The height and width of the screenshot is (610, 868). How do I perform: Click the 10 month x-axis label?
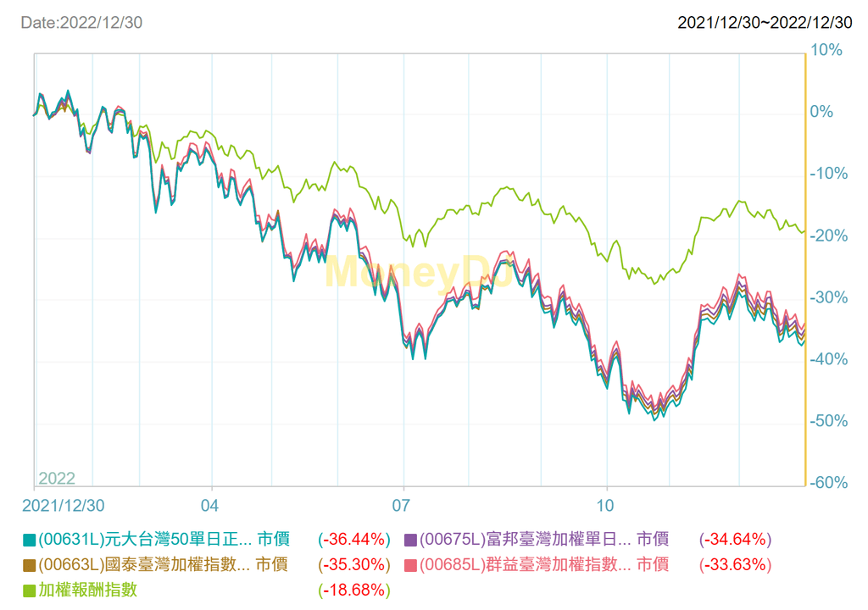605,506
